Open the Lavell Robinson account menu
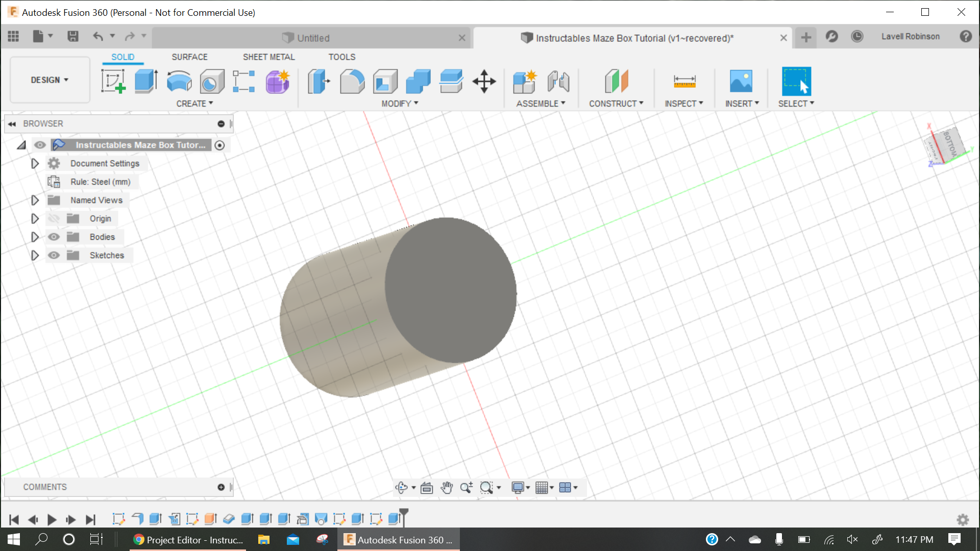 tap(910, 37)
